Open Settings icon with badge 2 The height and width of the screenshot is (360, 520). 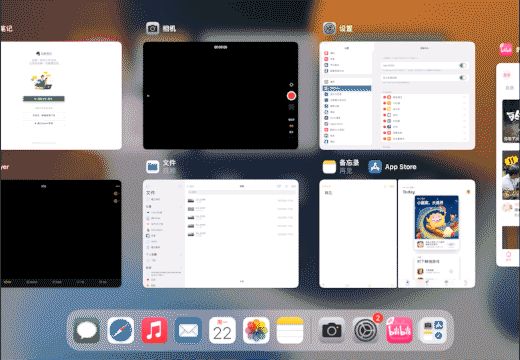(x=366, y=331)
